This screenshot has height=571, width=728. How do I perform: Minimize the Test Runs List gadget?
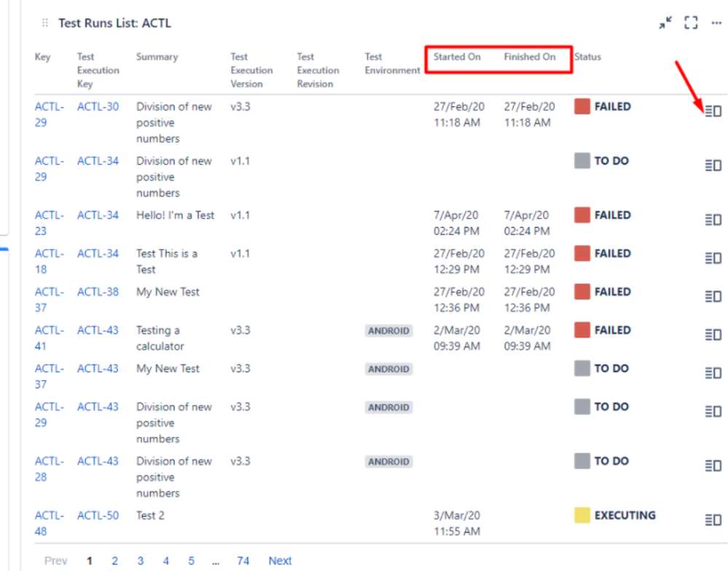[665, 23]
